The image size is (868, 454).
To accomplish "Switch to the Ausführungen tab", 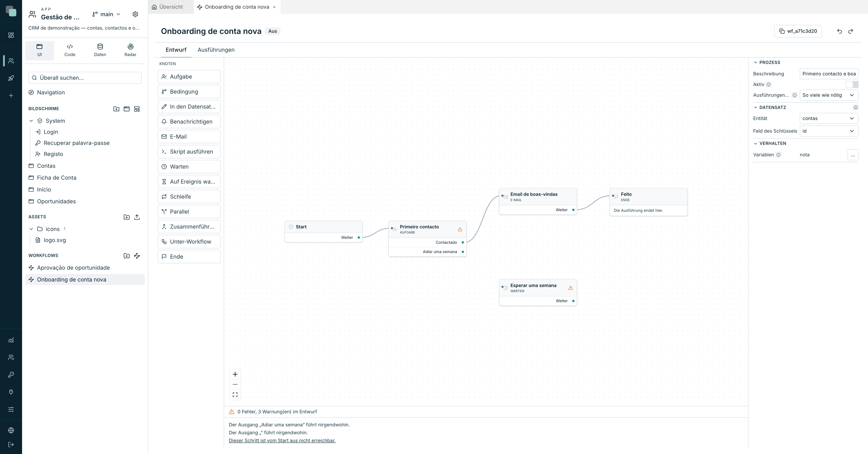I will [216, 50].
